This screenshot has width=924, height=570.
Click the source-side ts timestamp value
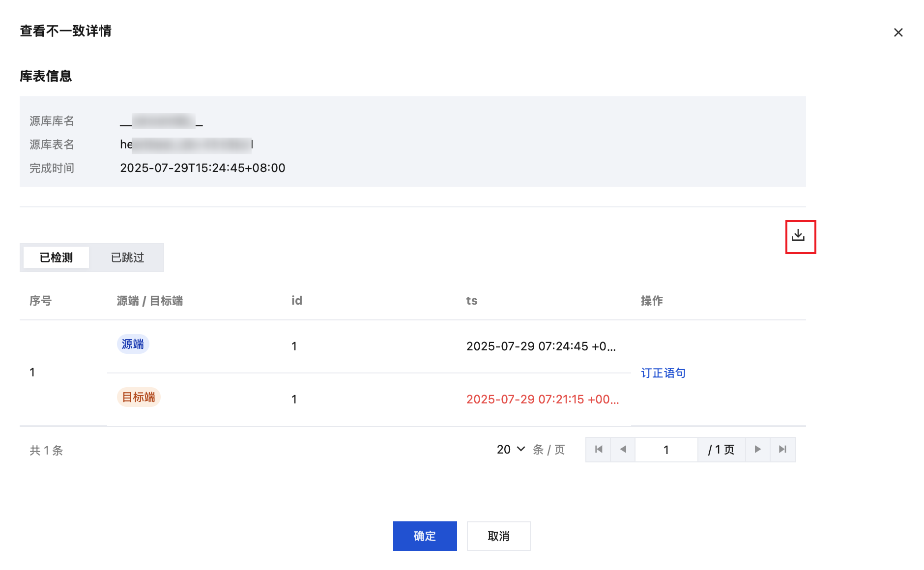[541, 346]
